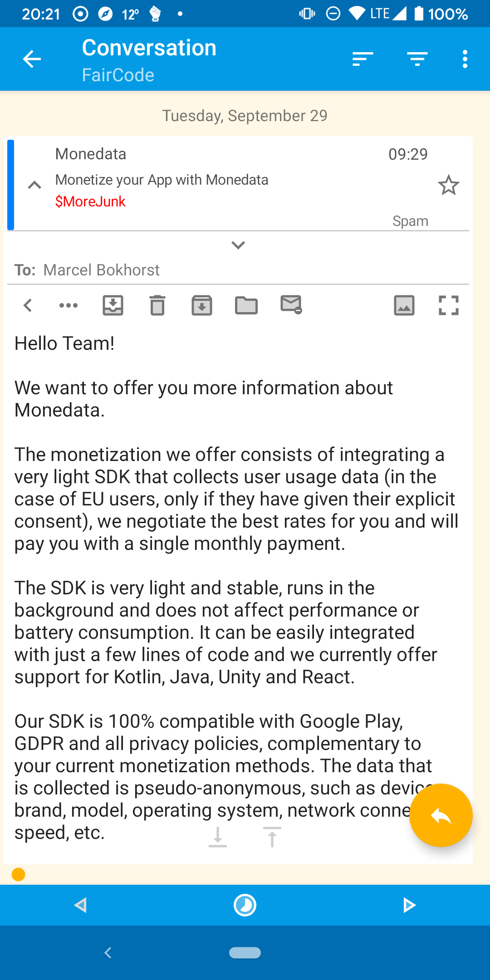Viewport: 490px width, 980px height.
Task: Move message to a folder
Action: point(246,305)
